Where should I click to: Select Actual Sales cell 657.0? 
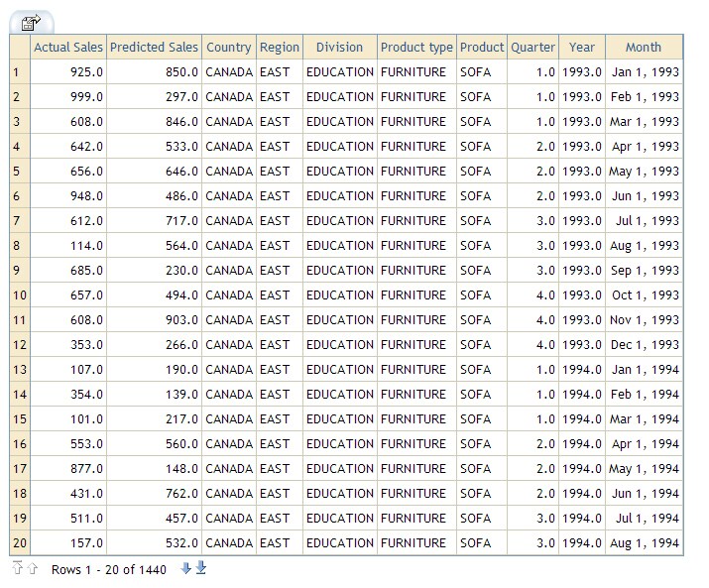(x=68, y=294)
